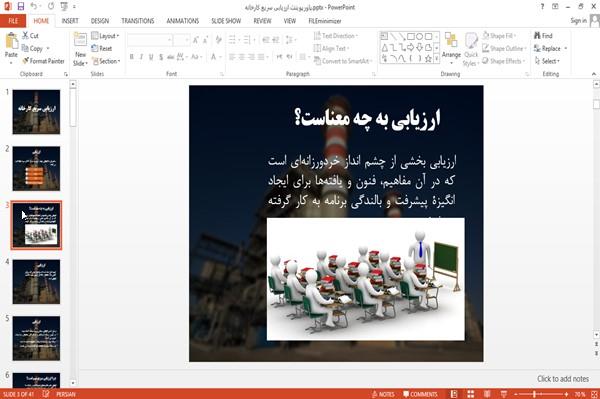This screenshot has width=600, height=399.
Task: Expand the shapes gallery More arrow
Action: pos(436,59)
